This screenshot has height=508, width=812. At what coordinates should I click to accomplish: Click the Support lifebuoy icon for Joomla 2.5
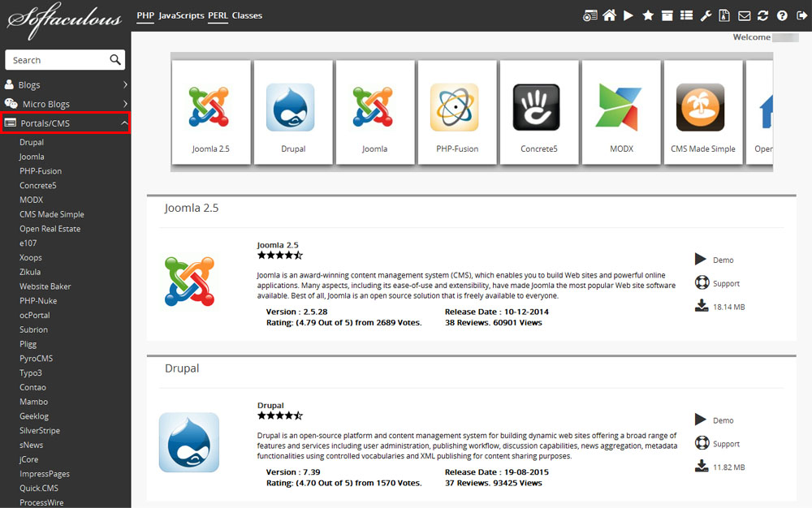[x=702, y=282]
